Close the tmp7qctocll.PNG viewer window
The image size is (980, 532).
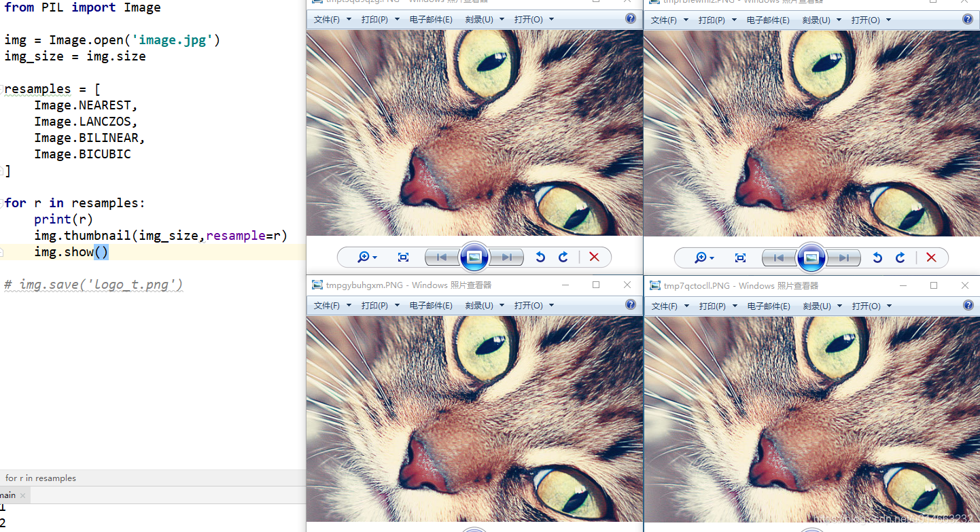(964, 285)
